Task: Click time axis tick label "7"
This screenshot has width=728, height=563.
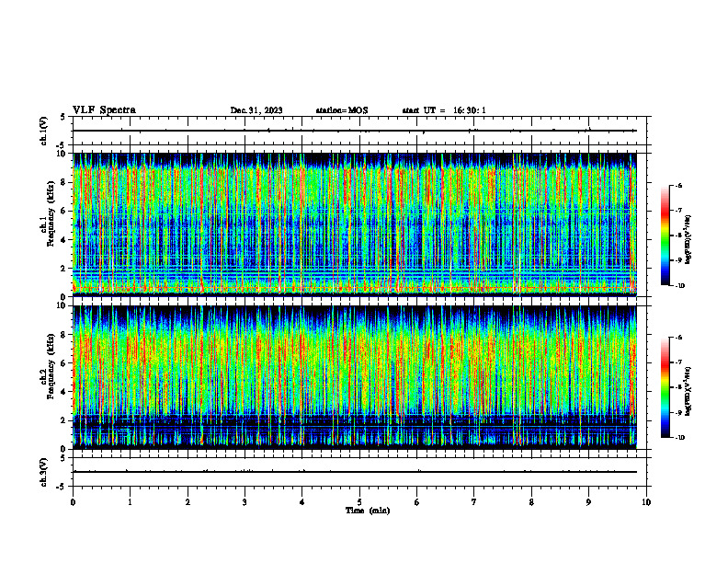Action: [x=474, y=502]
